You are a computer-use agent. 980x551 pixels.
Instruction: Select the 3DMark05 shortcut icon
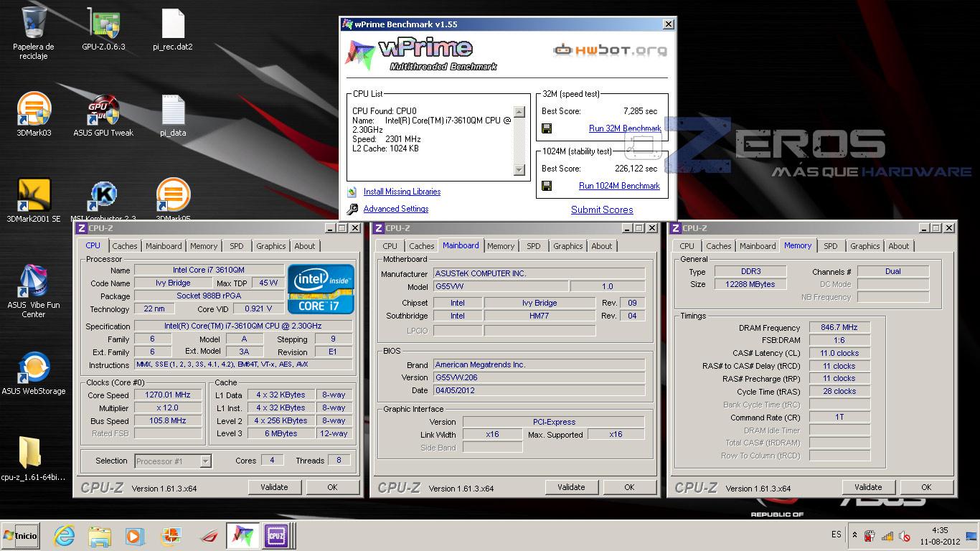[173, 195]
